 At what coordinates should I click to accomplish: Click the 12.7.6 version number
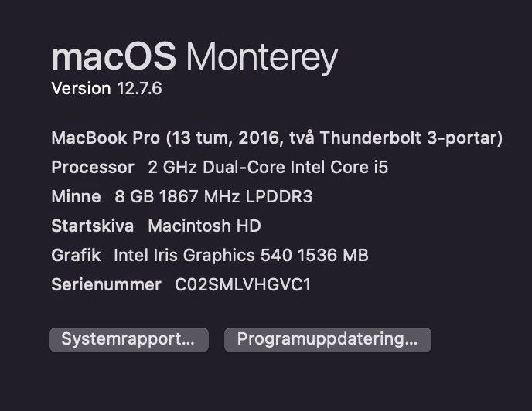139,88
